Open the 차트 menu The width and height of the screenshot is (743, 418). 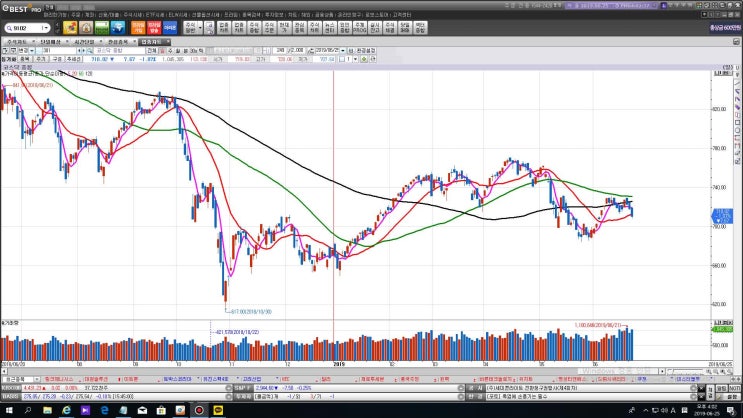[x=292, y=15]
